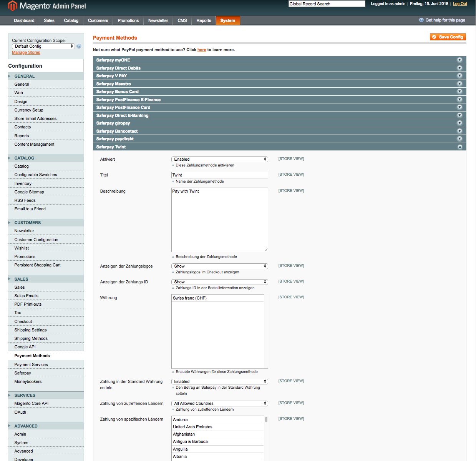Screen dimensions: 476x461
Task: Open the Anzeigen der Zahlungslogos dropdown
Action: click(x=219, y=266)
